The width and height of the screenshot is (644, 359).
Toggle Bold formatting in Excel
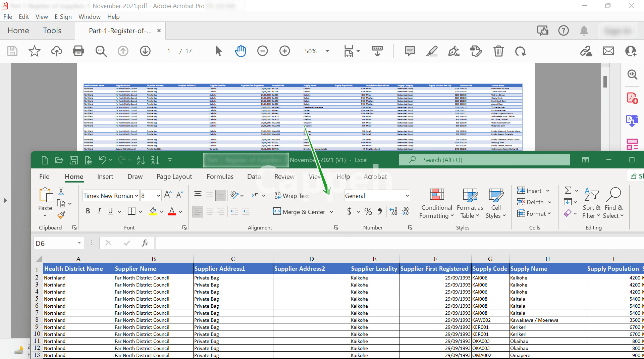88,211
